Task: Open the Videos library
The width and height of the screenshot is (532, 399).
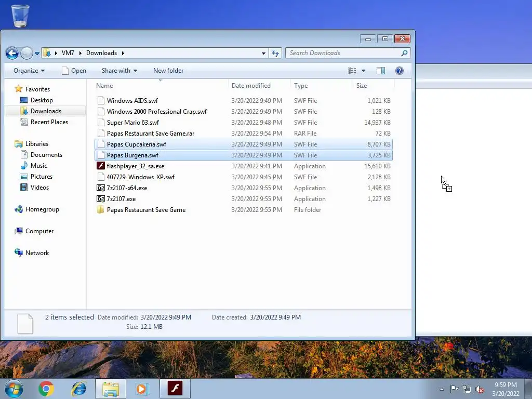Action: pyautogui.click(x=39, y=187)
